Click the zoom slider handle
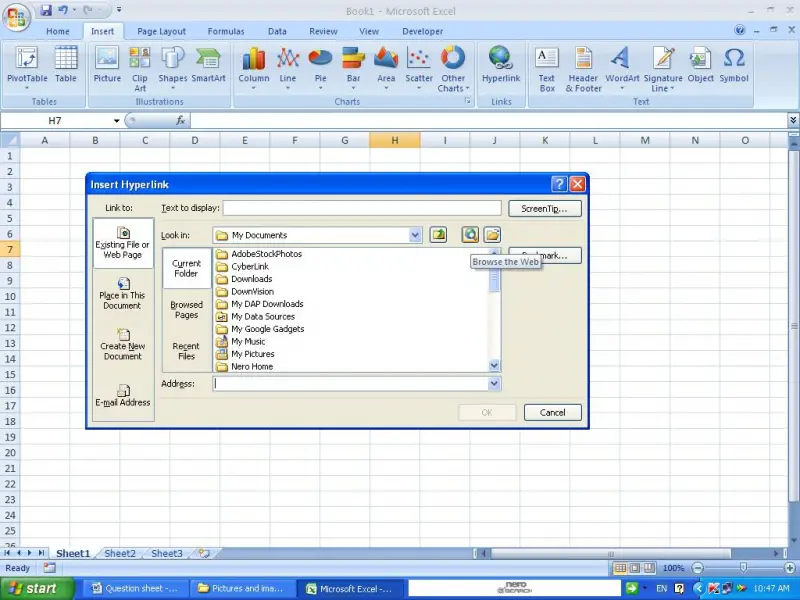The height and width of the screenshot is (600, 800). (743, 568)
